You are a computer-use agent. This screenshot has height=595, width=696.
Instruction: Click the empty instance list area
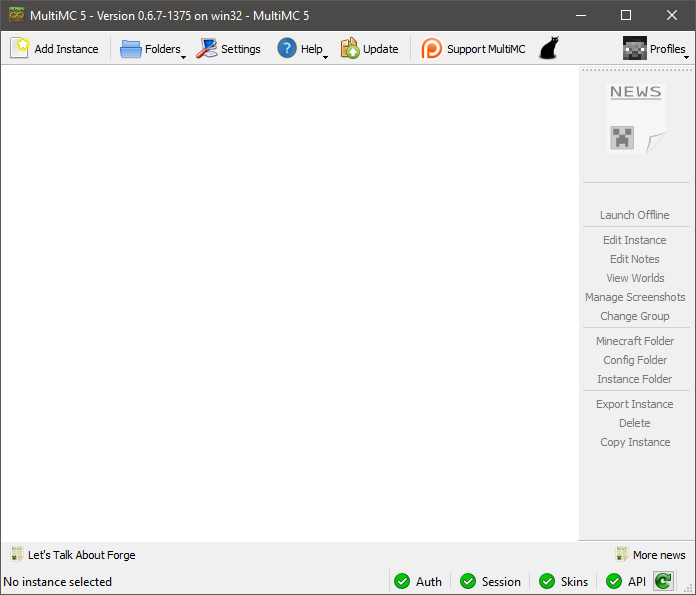tap(290, 300)
